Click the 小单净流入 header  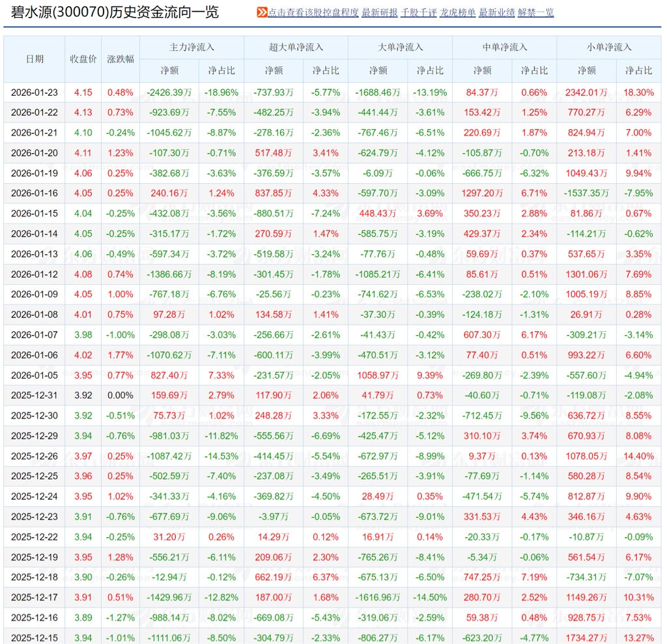(x=609, y=47)
